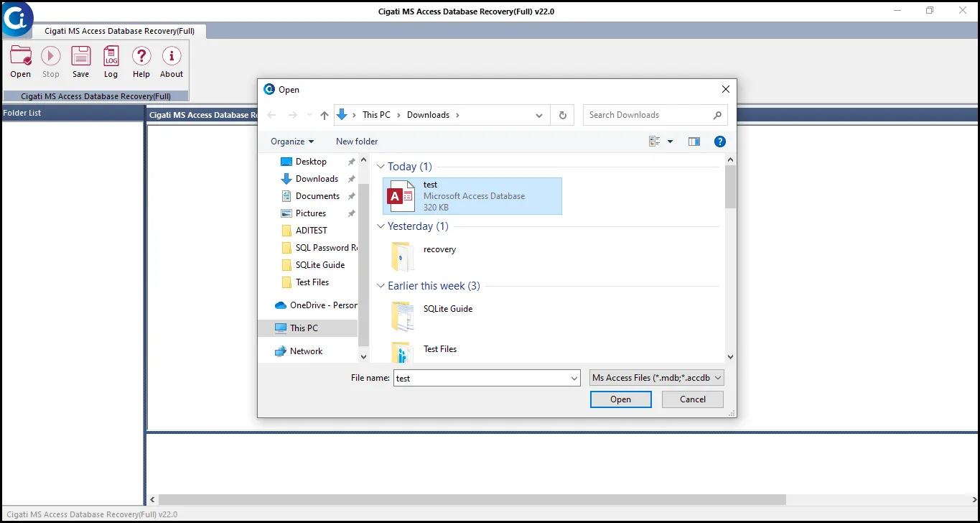The image size is (980, 523).
Task: Click the Cigati logo at top left
Action: point(16,19)
